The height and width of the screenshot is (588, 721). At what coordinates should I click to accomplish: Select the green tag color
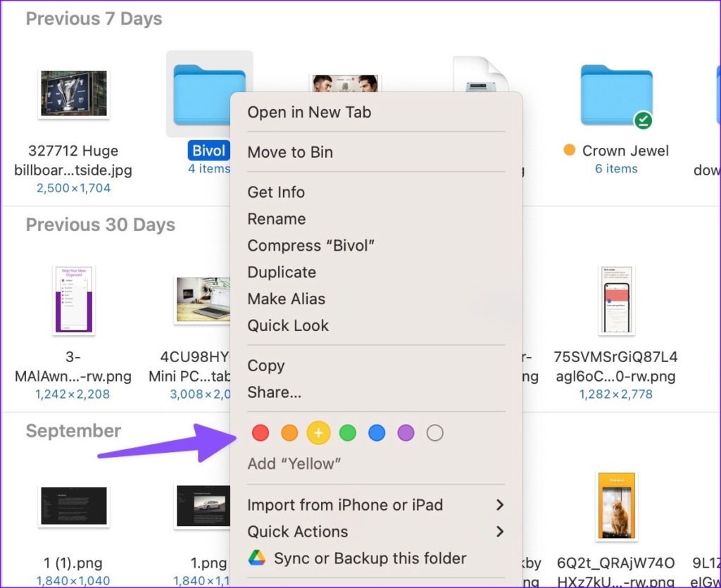point(347,432)
